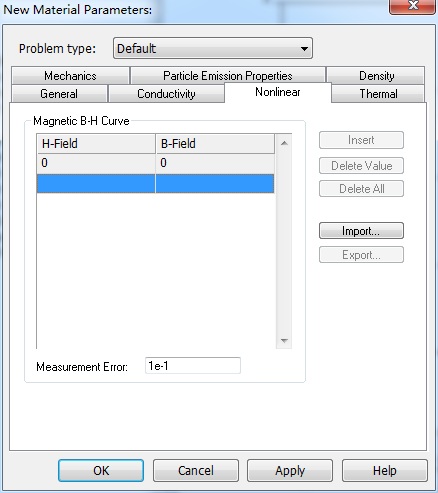The width and height of the screenshot is (438, 493).
Task: Click the Apply button
Action: point(290,470)
